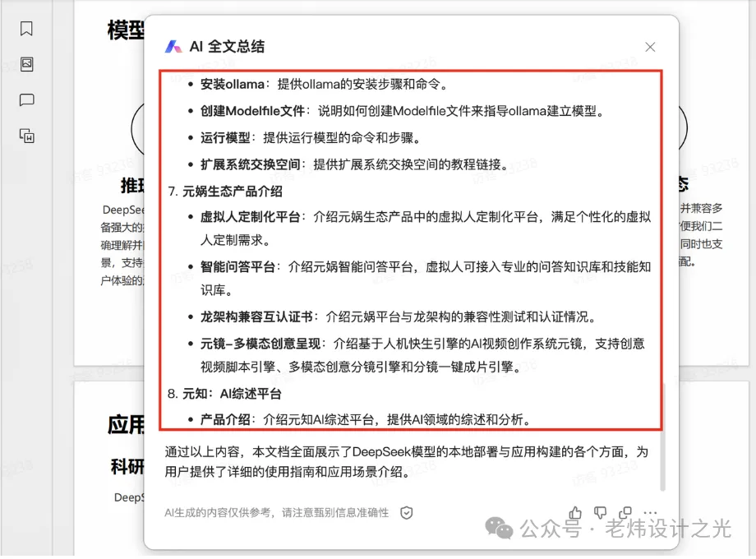Click the AI 全文总结 dialog title
Image resolution: width=756 pixels, height=559 pixels.
pos(227,47)
